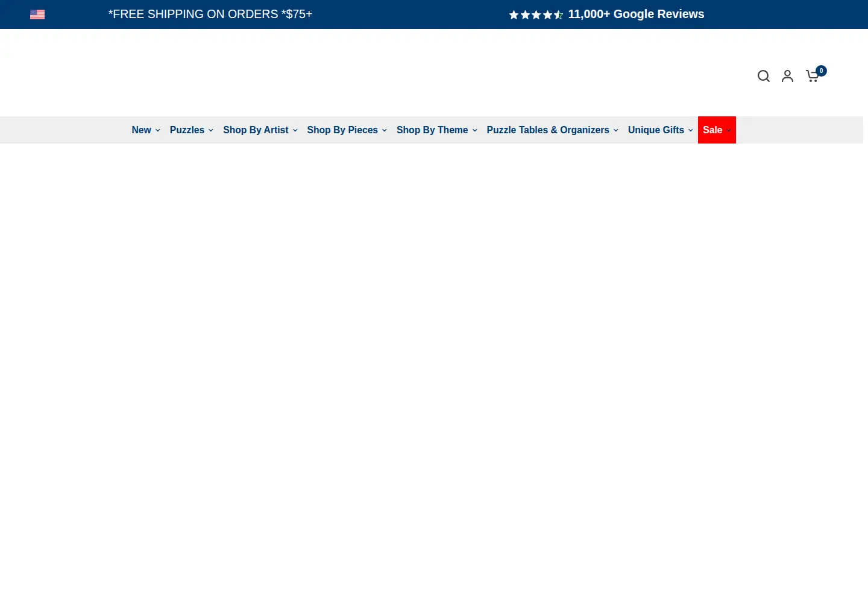Expand the Shop By Theme chevron
Viewport: 868px width, 603px height.
tap(475, 130)
